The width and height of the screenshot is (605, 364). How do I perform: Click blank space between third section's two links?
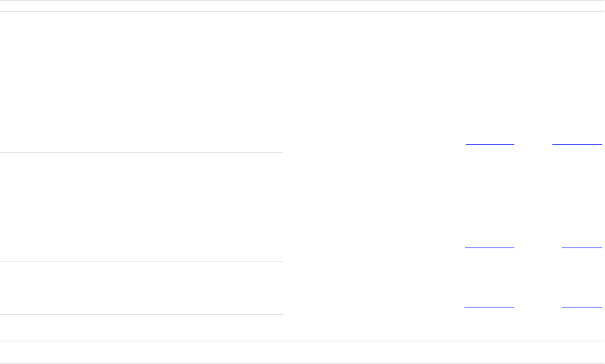point(538,307)
